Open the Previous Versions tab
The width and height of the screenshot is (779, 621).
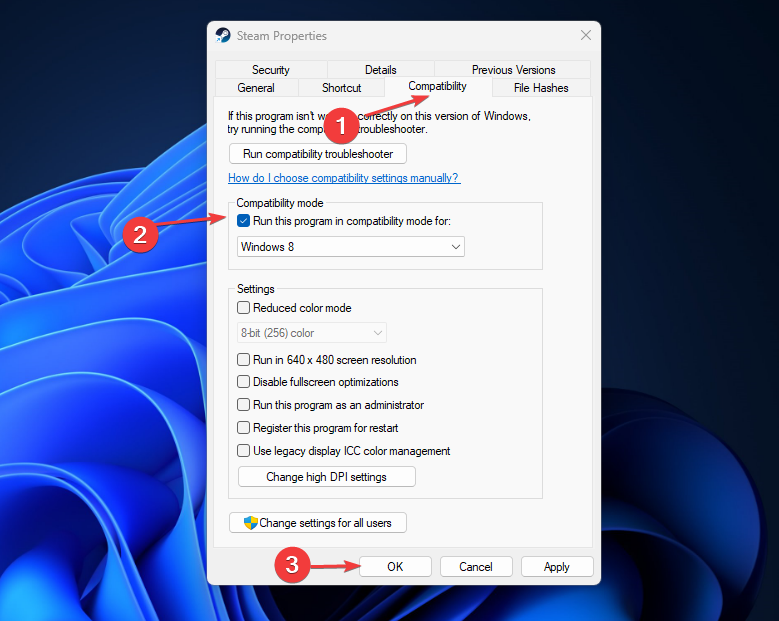[513, 70]
